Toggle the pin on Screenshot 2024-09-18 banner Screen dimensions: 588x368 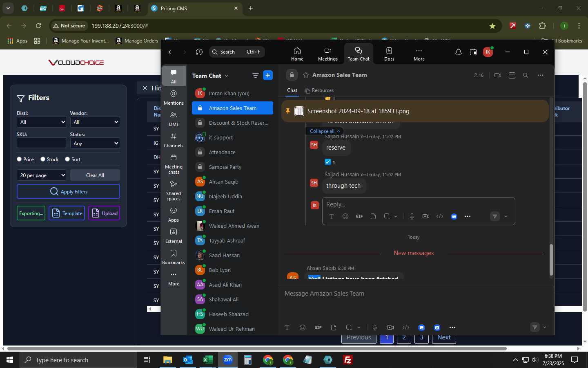point(288,111)
